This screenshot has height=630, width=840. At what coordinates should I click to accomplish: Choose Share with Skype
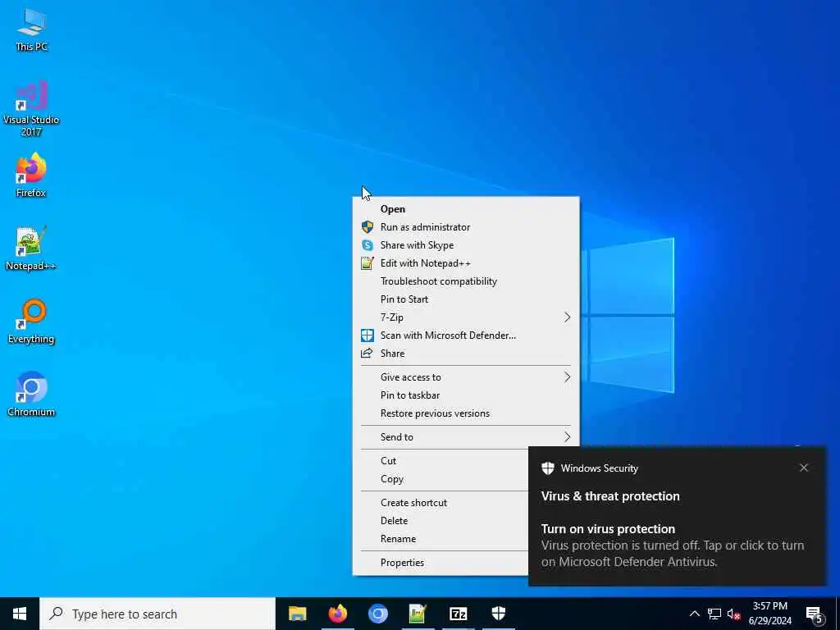pyautogui.click(x=466, y=245)
